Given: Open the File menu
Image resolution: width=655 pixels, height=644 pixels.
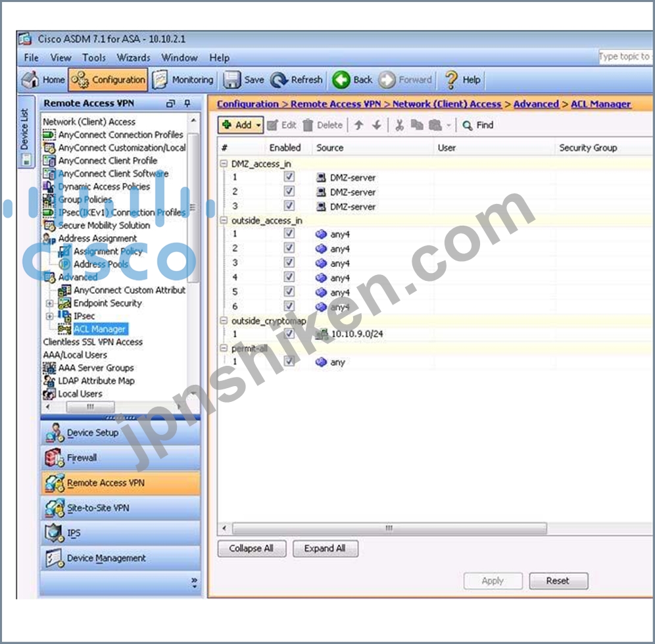Looking at the screenshot, I should (x=32, y=58).
